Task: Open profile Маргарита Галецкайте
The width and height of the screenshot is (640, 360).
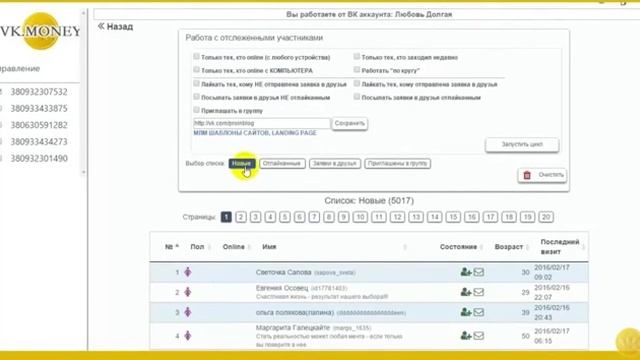Action: tap(293, 328)
